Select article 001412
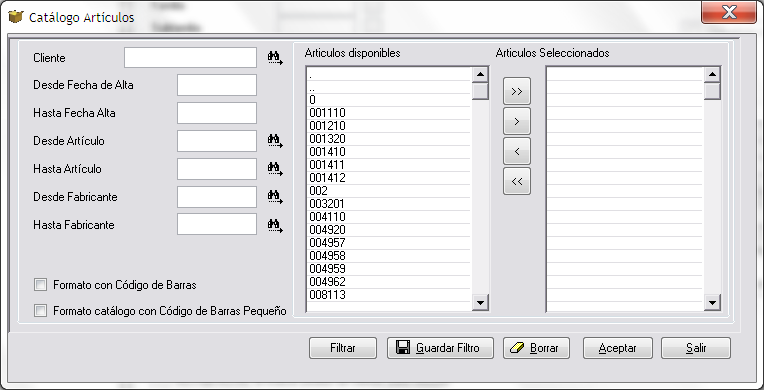 (389, 178)
